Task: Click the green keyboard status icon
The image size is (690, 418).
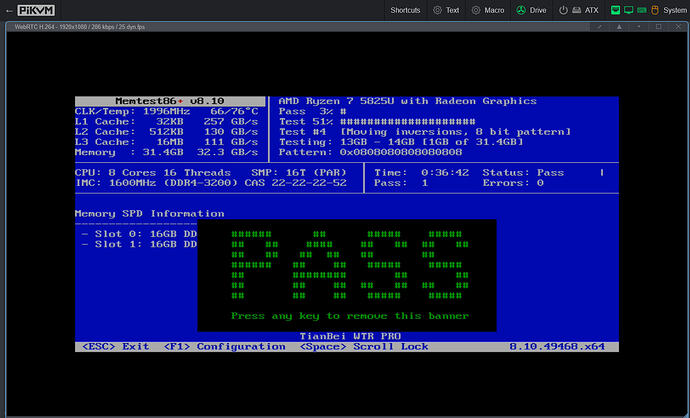Action: pyautogui.click(x=642, y=10)
